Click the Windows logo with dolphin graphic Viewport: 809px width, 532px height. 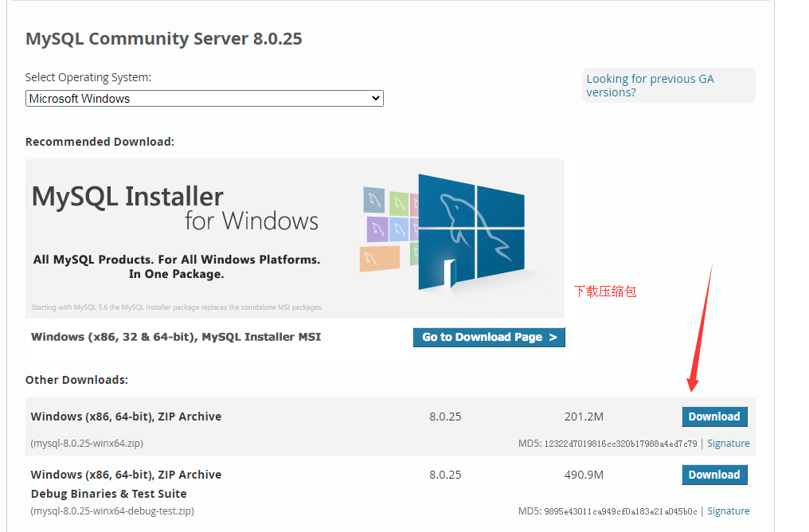(x=471, y=233)
